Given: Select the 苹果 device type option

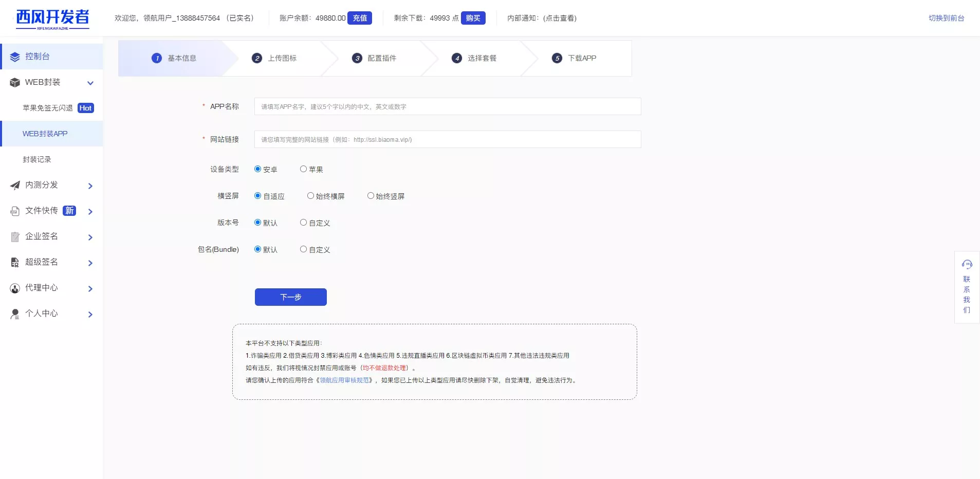Looking at the screenshot, I should (304, 169).
